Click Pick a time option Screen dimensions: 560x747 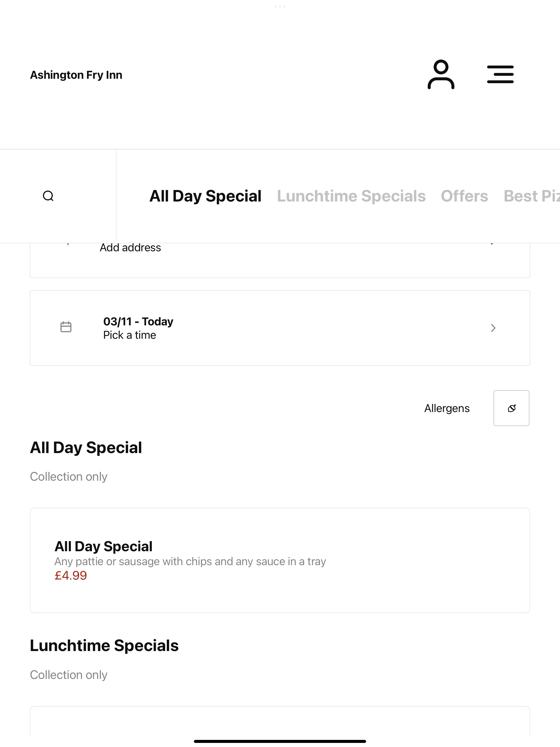pos(129,335)
